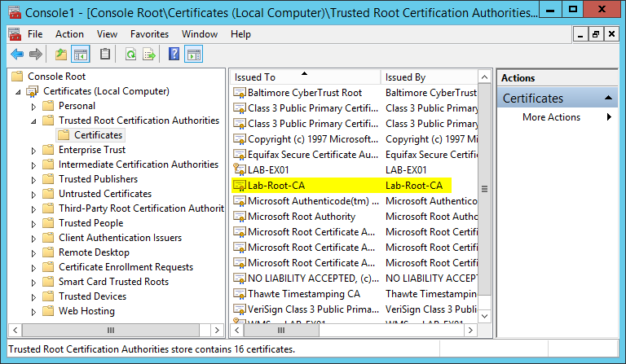
Task: Select Third-Party Root Certification Authorities store
Action: 141,208
